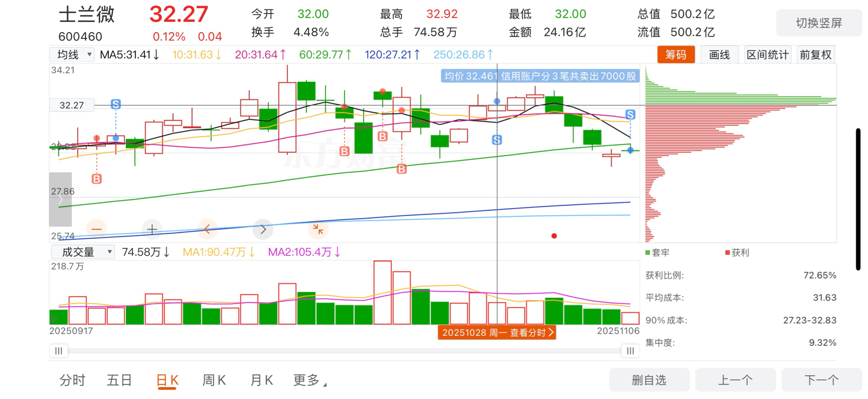Screen dimensions: 868x399
Task: Click the red dot below the candlesticks
Action: click(554, 236)
